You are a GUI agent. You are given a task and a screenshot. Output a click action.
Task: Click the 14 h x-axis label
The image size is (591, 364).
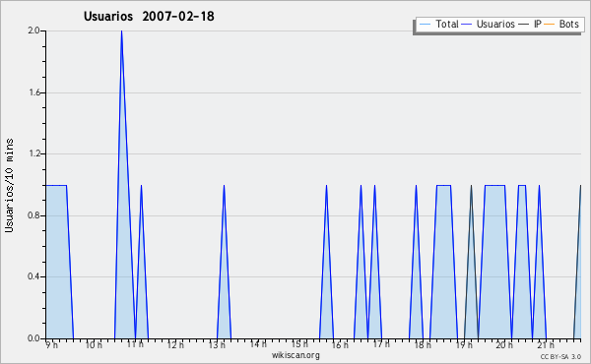[258, 344]
